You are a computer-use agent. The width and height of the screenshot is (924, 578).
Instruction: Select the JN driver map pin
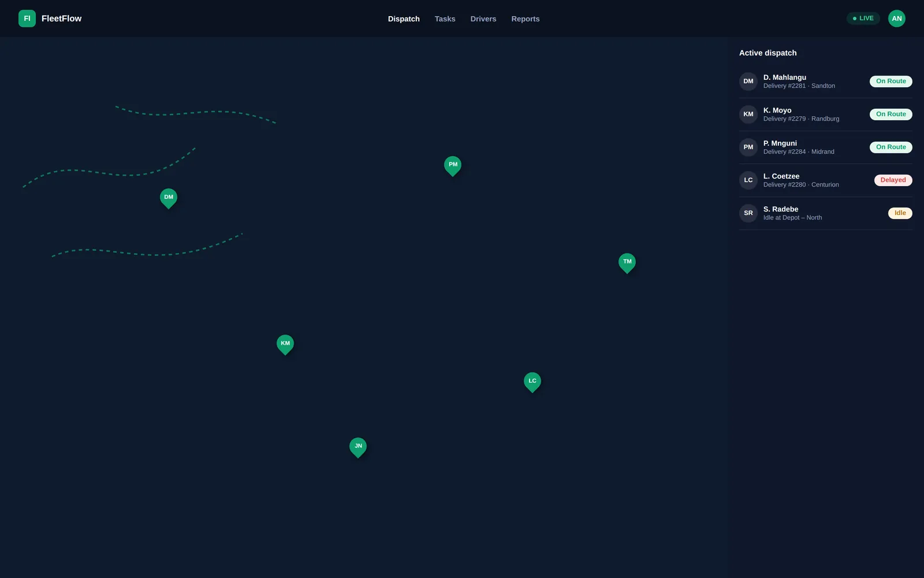[358, 447]
